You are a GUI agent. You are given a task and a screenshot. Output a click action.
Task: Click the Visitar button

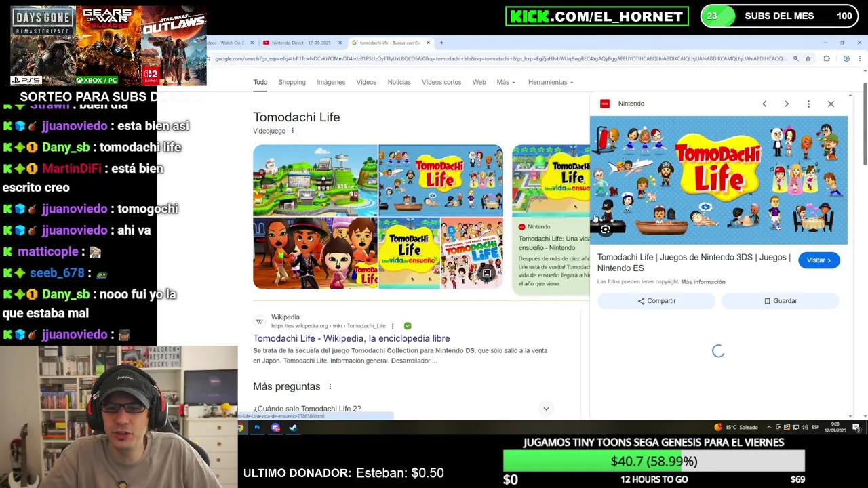tap(818, 260)
